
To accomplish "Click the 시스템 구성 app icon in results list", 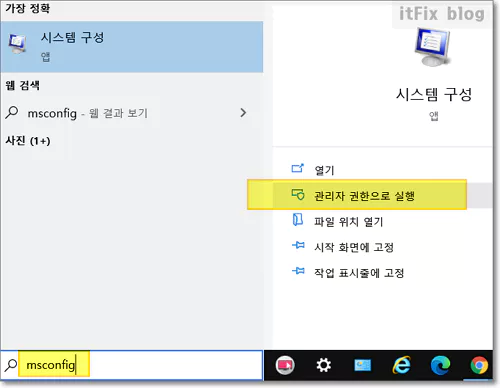I will coord(18,44).
